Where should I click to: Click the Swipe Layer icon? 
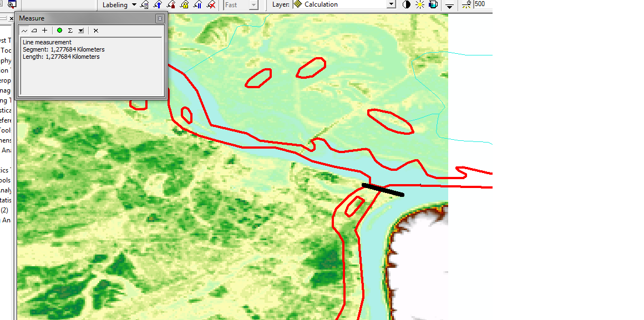(x=450, y=6)
